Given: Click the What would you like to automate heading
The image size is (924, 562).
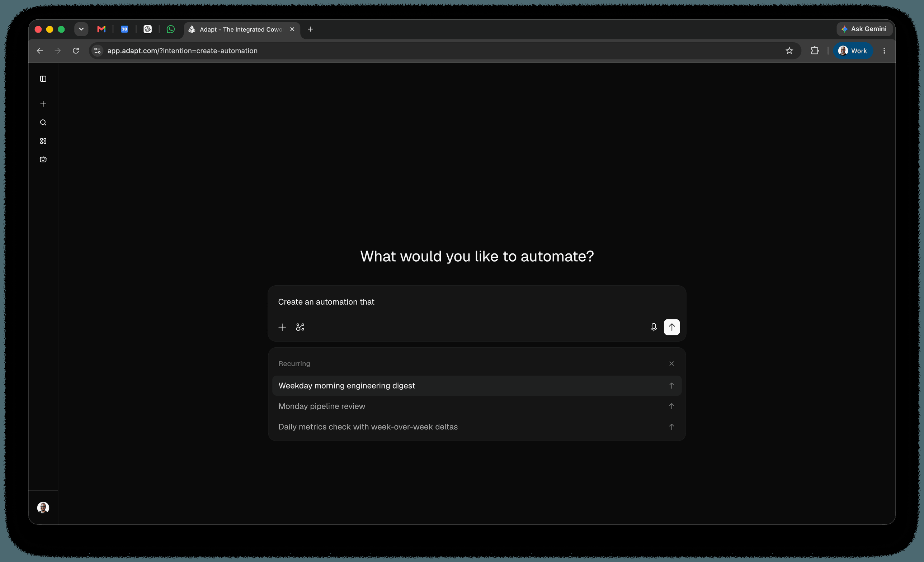Looking at the screenshot, I should click(477, 256).
